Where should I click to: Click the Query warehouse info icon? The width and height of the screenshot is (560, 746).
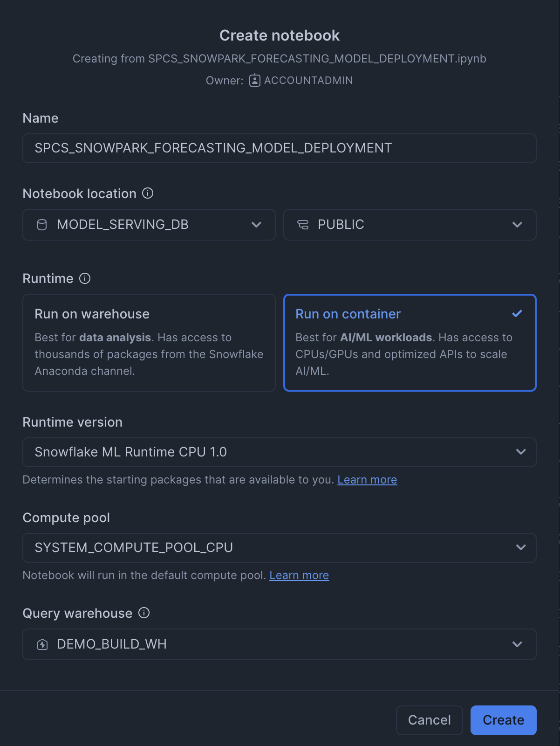[x=144, y=613]
